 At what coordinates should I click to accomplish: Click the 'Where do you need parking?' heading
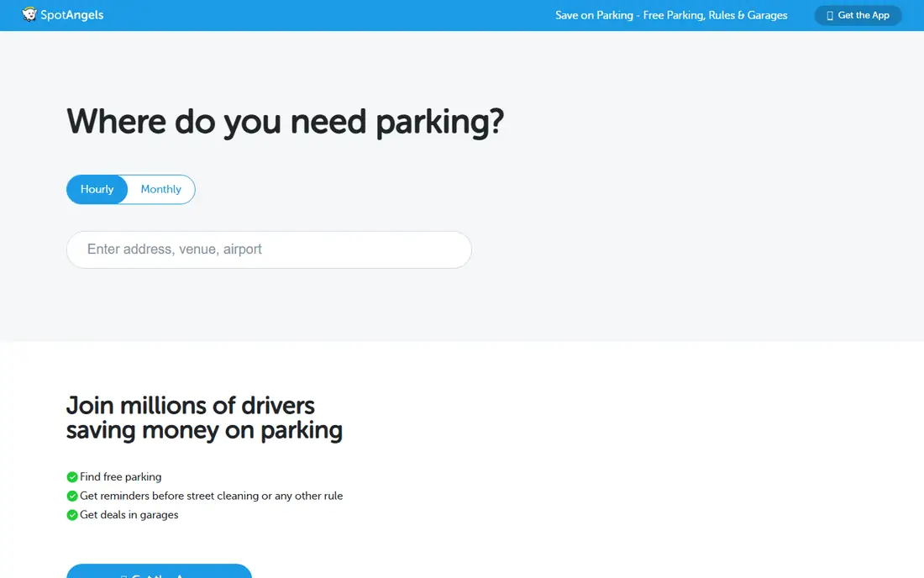tap(286, 123)
